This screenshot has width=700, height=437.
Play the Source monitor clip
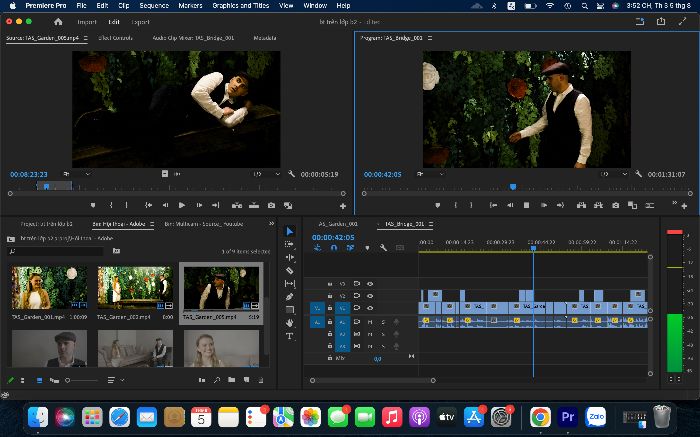tap(182, 205)
